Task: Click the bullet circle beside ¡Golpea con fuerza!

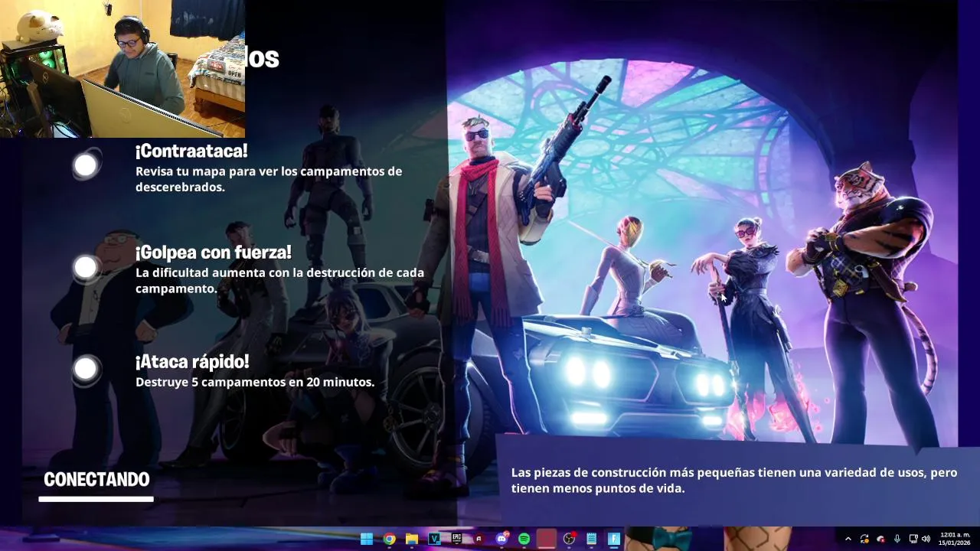Action: [x=86, y=267]
